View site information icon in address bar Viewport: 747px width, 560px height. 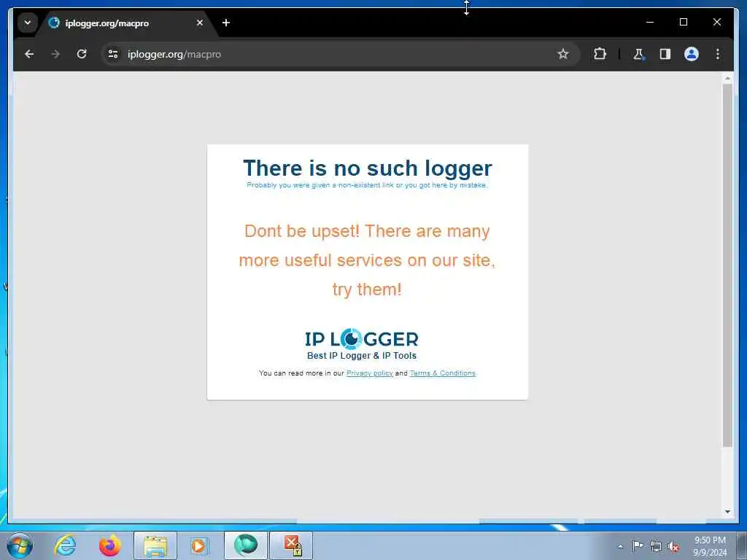pos(113,54)
